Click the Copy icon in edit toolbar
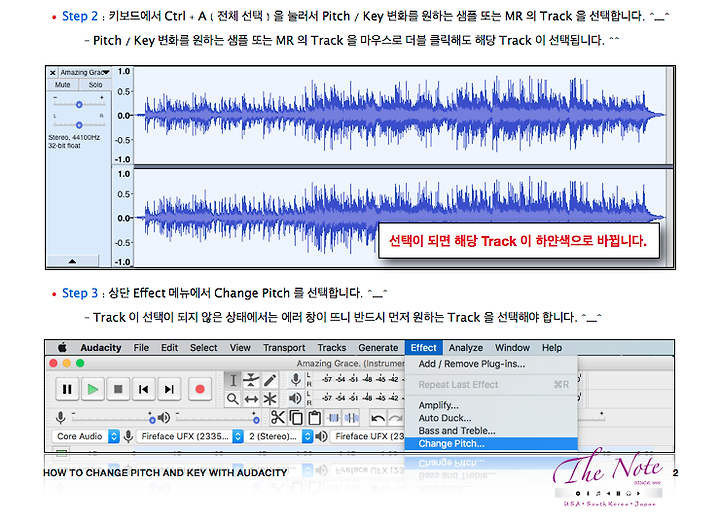The width and height of the screenshot is (720, 519). pos(297,417)
